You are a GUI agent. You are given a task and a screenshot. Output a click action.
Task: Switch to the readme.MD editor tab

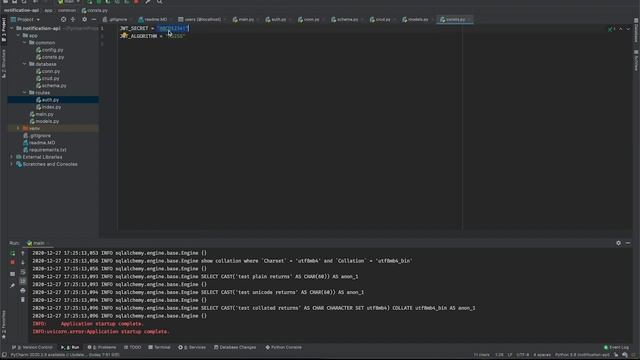pyautogui.click(x=153, y=19)
